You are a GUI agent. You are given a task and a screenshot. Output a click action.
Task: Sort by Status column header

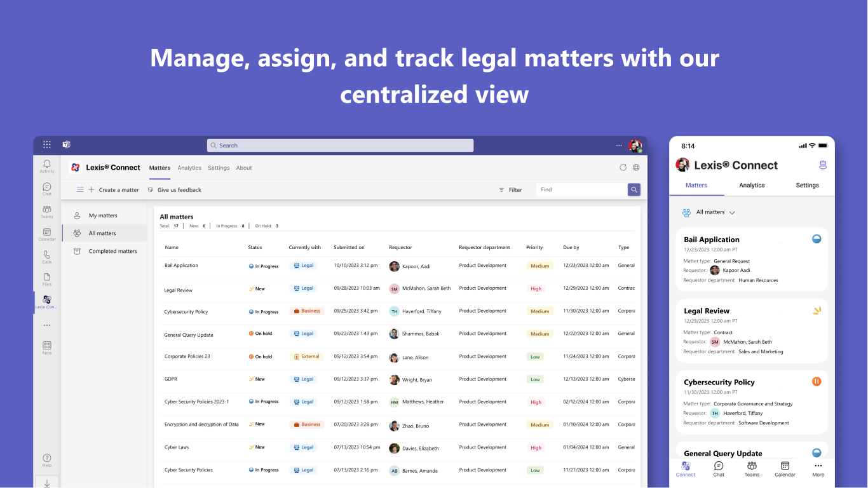pyautogui.click(x=255, y=247)
